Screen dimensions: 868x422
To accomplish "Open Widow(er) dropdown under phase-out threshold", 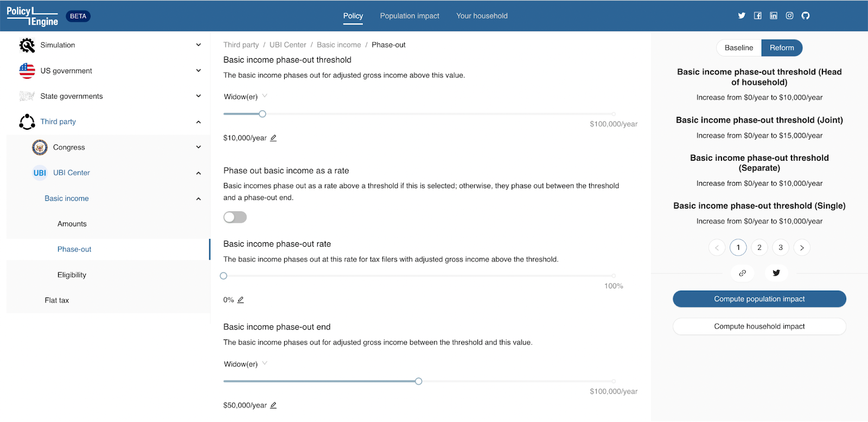I will click(246, 97).
